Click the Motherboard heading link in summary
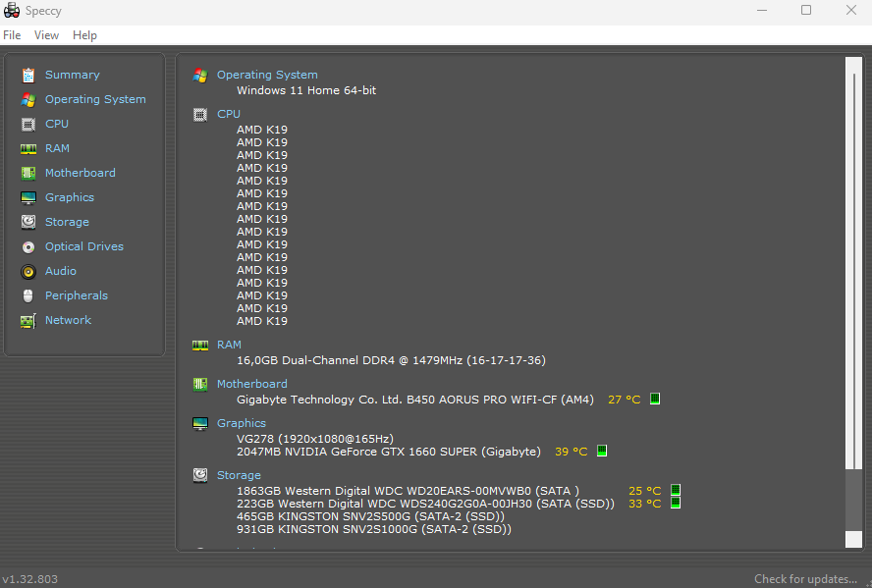Screen dimensions: 872x588 [252, 384]
